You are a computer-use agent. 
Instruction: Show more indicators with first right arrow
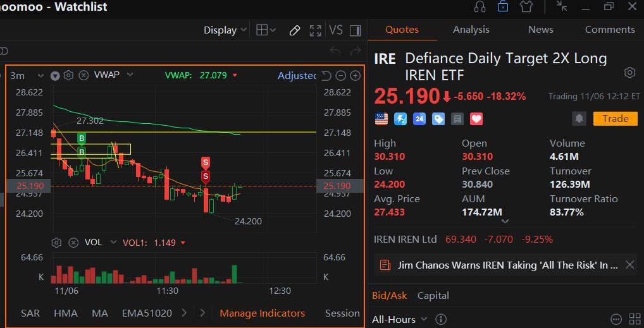184,313
